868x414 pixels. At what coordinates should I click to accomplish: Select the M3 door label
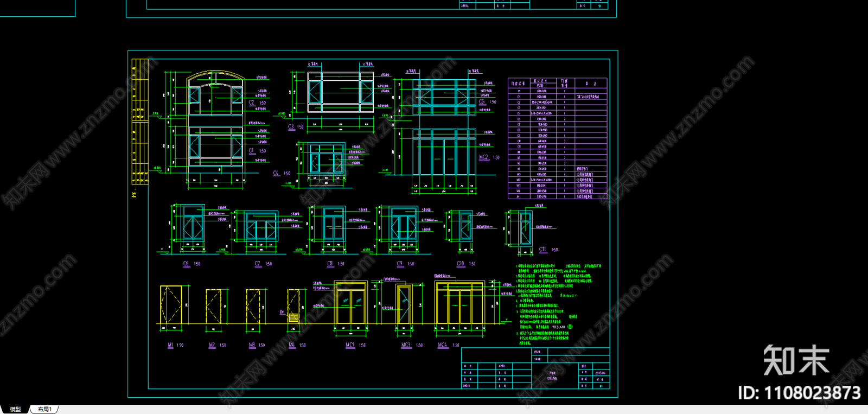[x=252, y=345]
